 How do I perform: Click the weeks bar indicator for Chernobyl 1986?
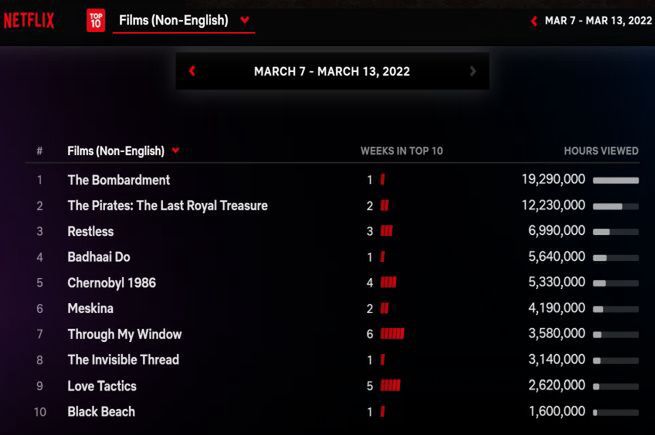(388, 282)
